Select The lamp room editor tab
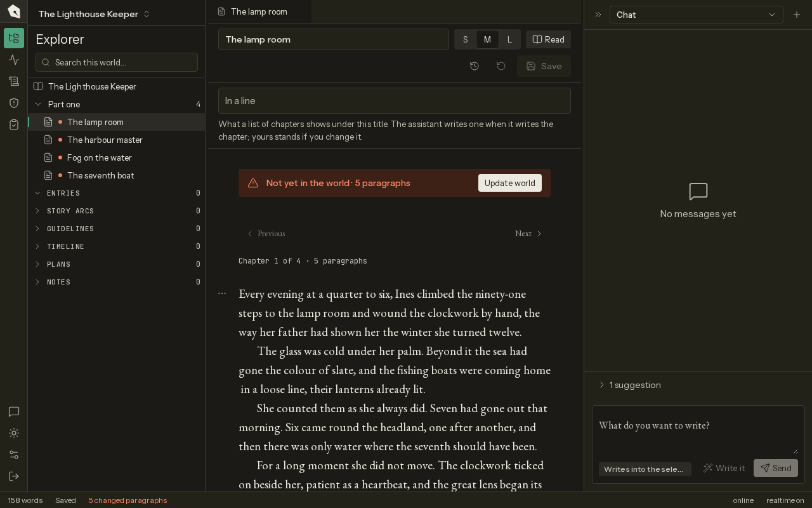Viewport: 812px width, 508px height. click(x=259, y=11)
